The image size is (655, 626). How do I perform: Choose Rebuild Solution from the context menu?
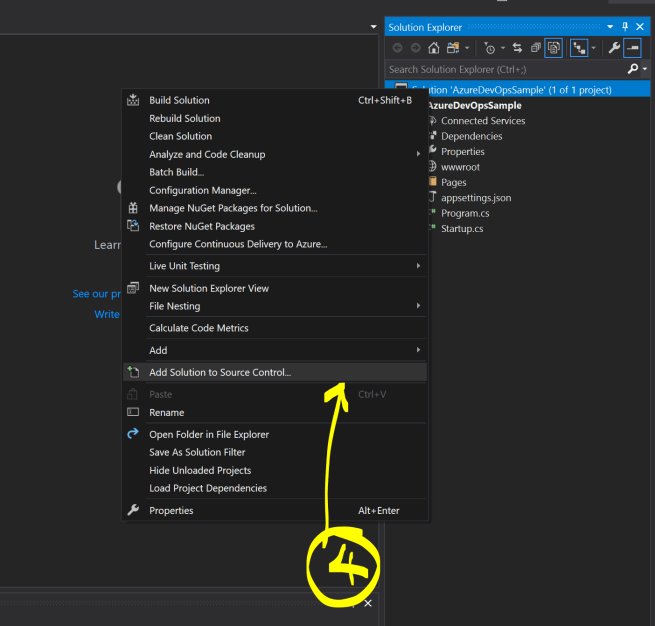pos(185,118)
